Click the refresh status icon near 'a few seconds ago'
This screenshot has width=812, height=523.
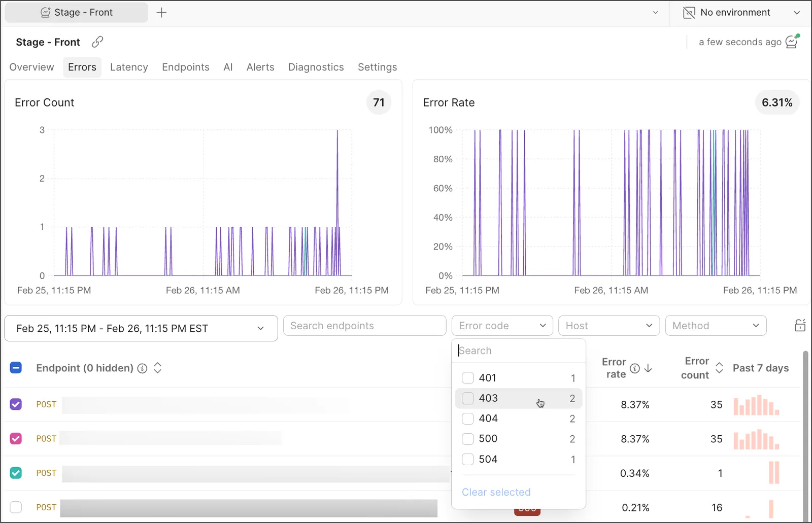793,41
